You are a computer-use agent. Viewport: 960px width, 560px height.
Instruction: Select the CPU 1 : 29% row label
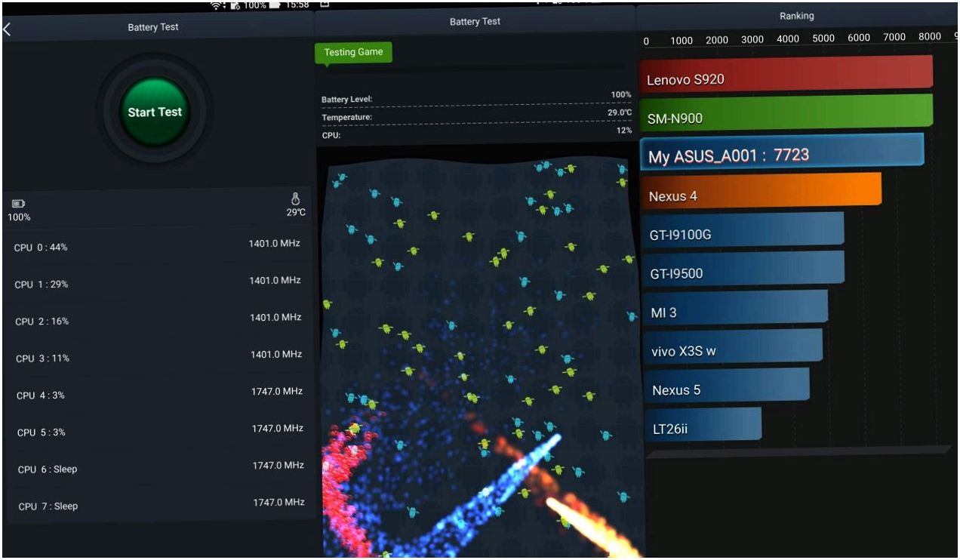coord(42,285)
